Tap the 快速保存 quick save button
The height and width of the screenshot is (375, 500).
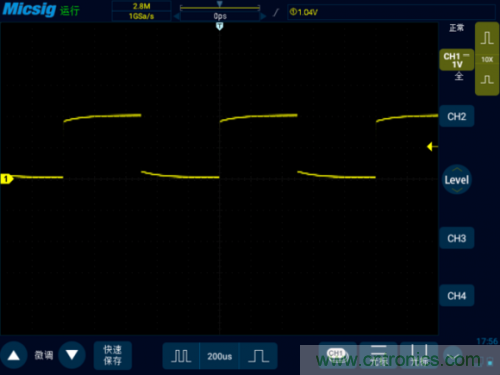pyautogui.click(x=113, y=355)
